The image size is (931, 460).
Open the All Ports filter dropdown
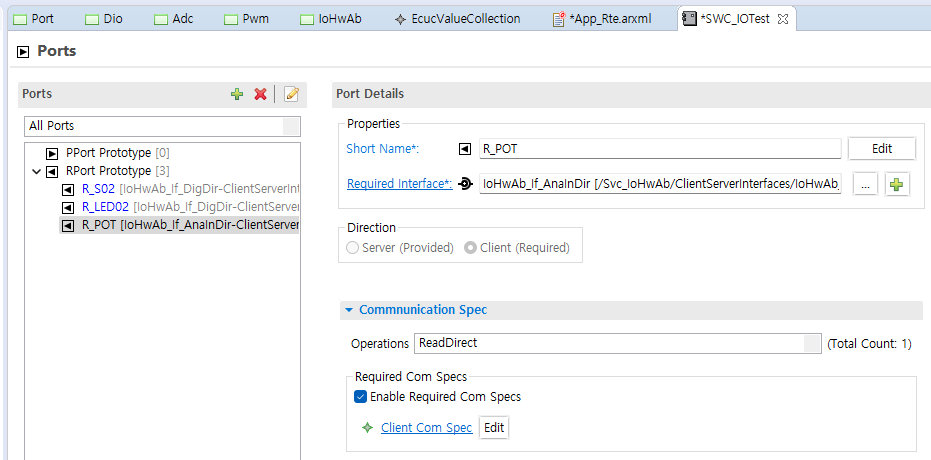pos(291,126)
